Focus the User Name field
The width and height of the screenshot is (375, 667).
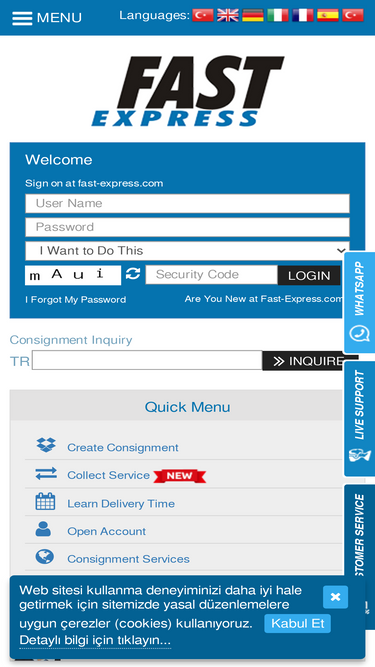click(x=188, y=203)
